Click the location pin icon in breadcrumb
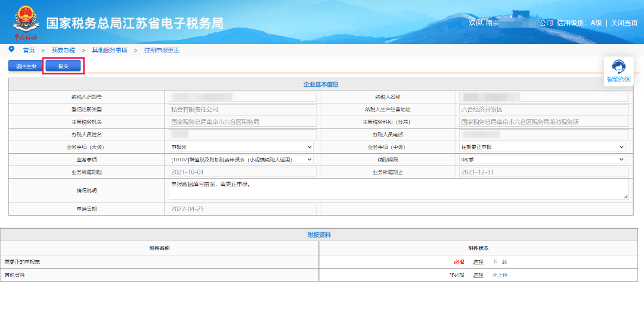 (11, 49)
